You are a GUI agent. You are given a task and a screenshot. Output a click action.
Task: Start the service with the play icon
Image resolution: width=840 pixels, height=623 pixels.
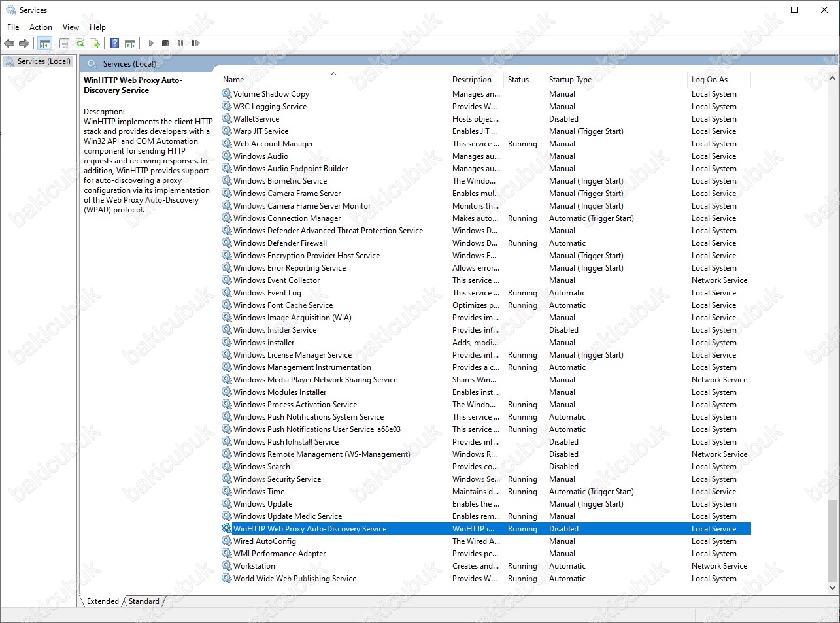pyautogui.click(x=151, y=43)
